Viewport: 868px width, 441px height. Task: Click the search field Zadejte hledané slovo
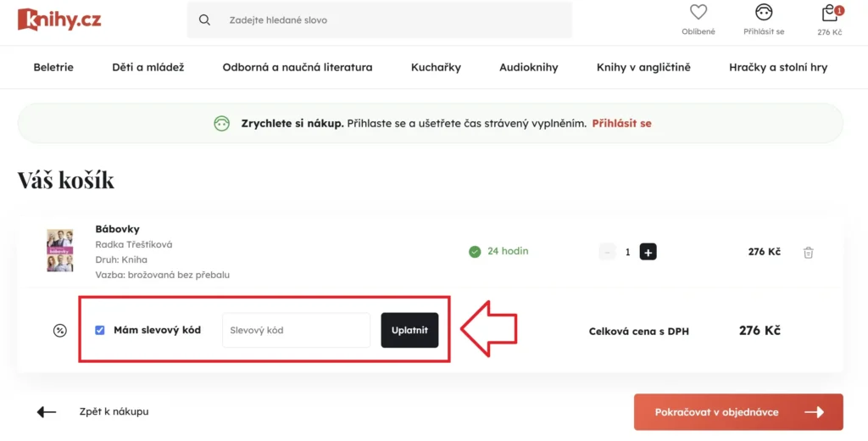pos(380,20)
